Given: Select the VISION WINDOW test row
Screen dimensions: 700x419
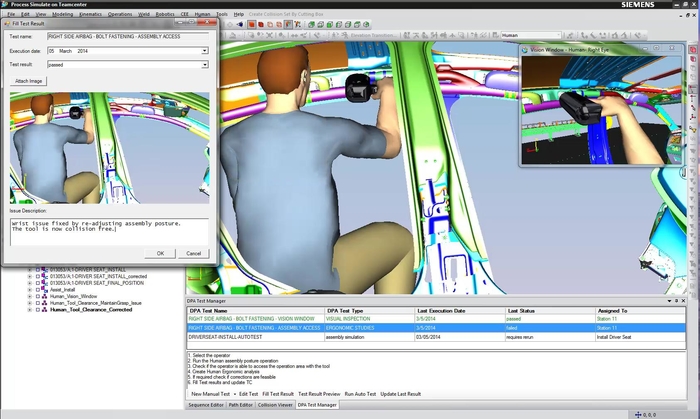Looking at the screenshot, I should 436,319.
